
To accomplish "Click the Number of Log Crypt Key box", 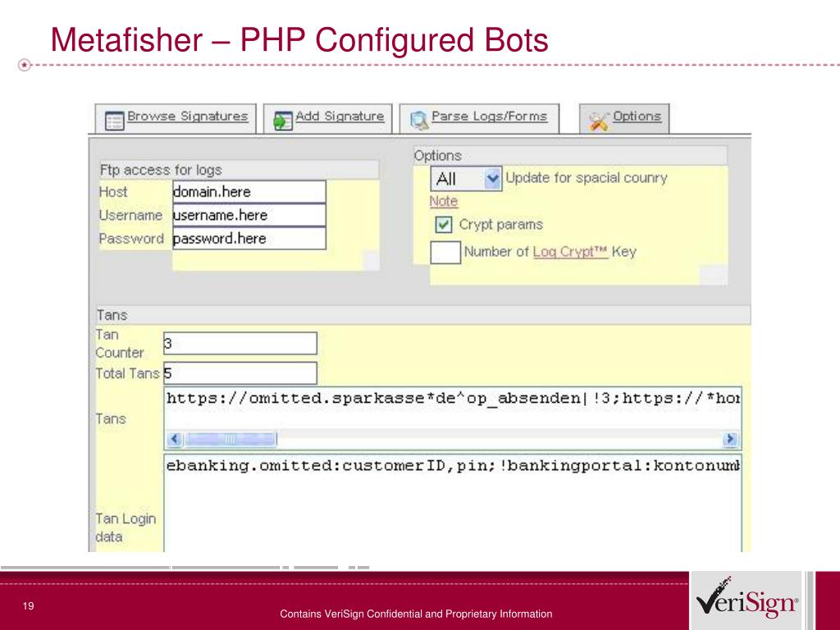I will pyautogui.click(x=445, y=253).
